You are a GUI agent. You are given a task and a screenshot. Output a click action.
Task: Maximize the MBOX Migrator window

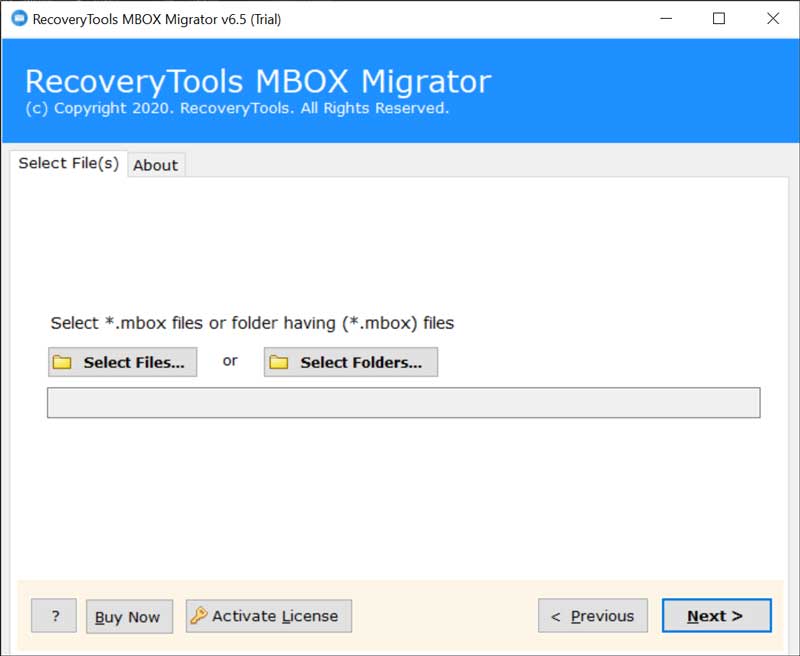[x=719, y=19]
